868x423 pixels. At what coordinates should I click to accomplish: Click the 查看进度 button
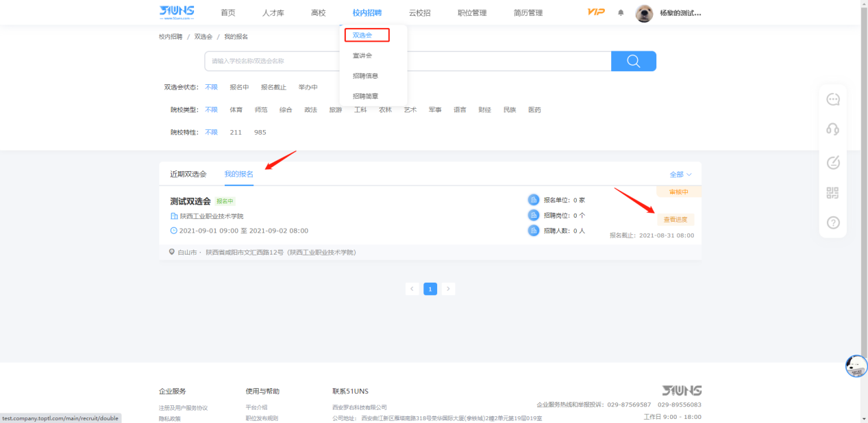[675, 220]
